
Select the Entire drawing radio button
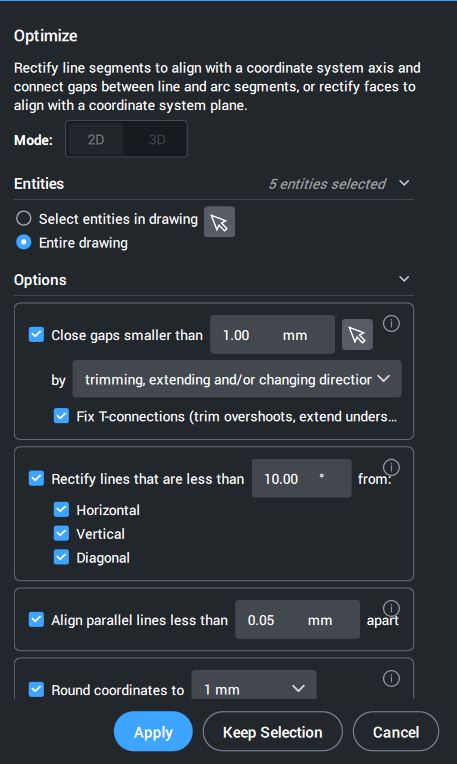click(x=23, y=242)
